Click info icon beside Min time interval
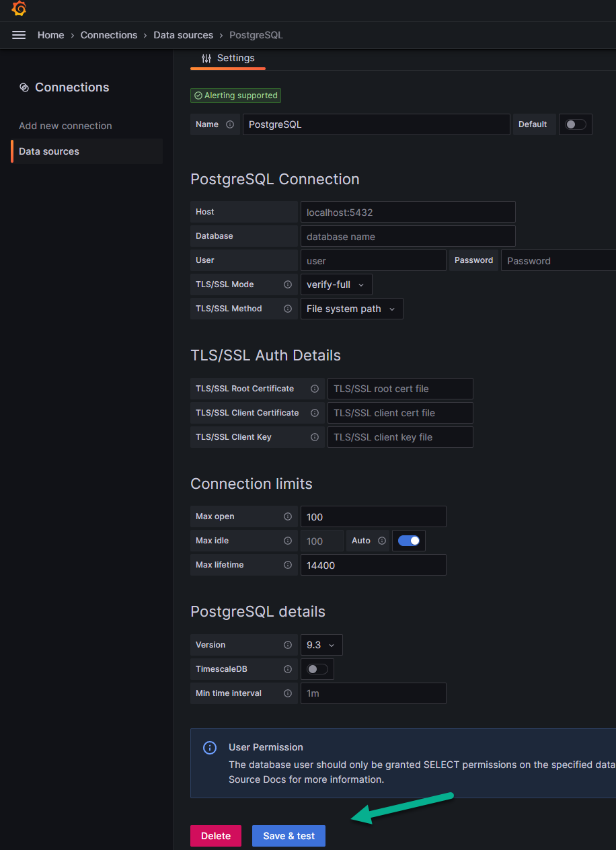 coord(288,693)
